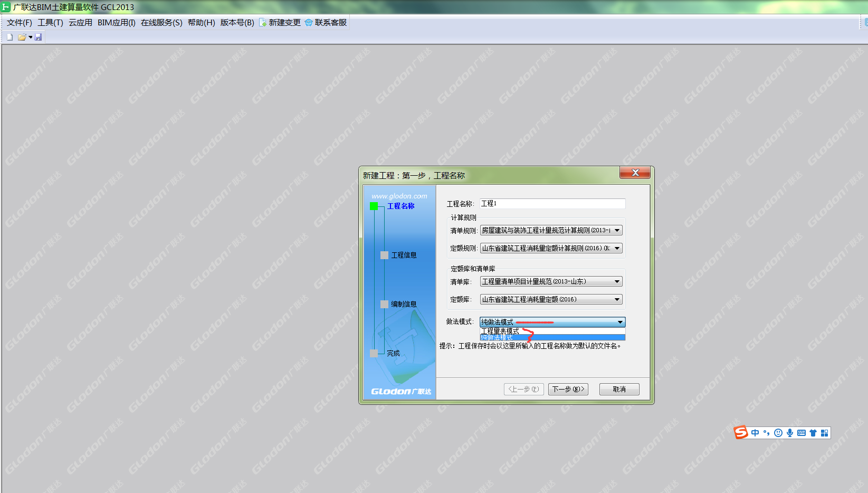Click the 取消 button
Screen dimensions: 868x493
(x=619, y=389)
